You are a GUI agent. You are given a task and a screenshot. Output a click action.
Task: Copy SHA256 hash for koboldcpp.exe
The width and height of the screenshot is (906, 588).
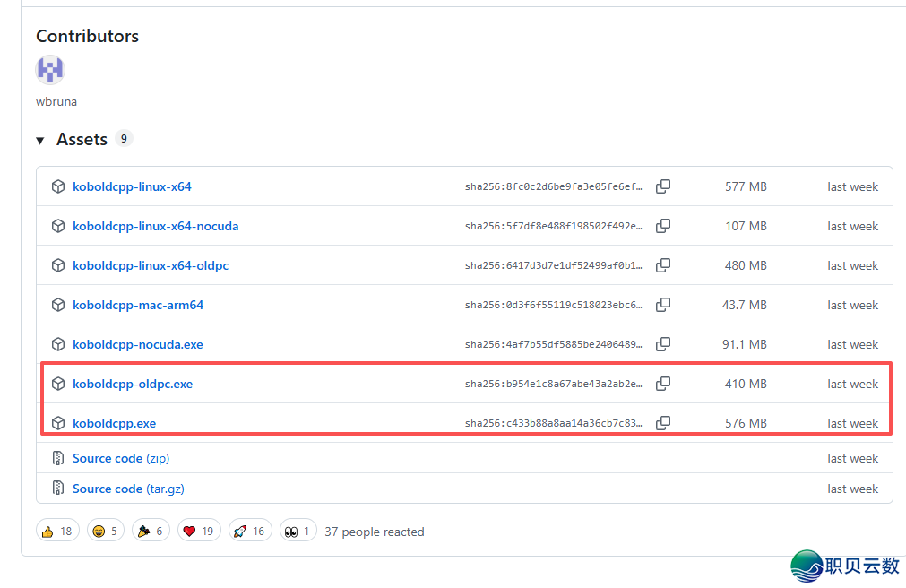[x=663, y=423]
